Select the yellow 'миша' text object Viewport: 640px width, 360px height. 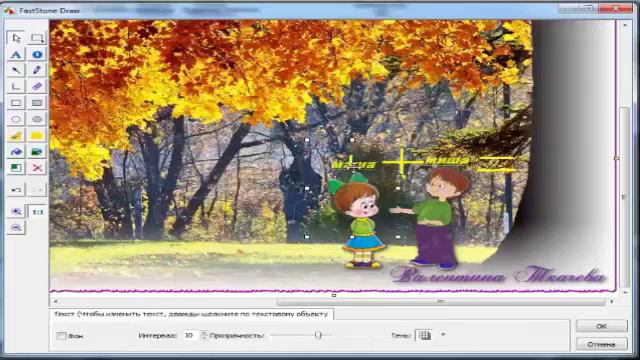tap(447, 160)
